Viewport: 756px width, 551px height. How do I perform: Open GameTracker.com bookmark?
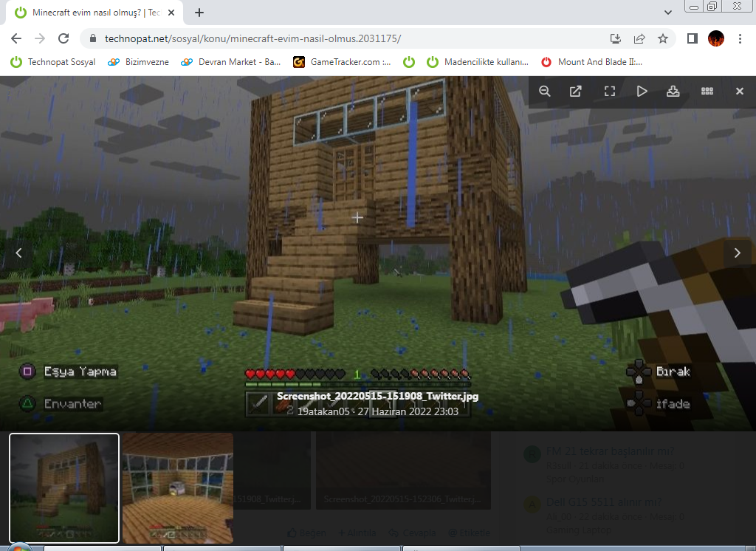[343, 62]
